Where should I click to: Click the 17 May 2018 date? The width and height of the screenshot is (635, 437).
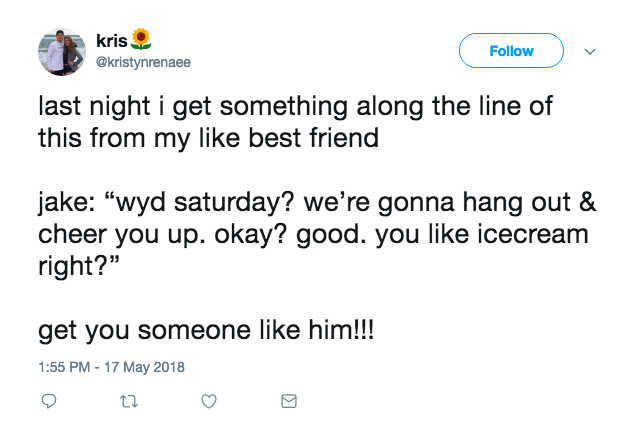147,366
